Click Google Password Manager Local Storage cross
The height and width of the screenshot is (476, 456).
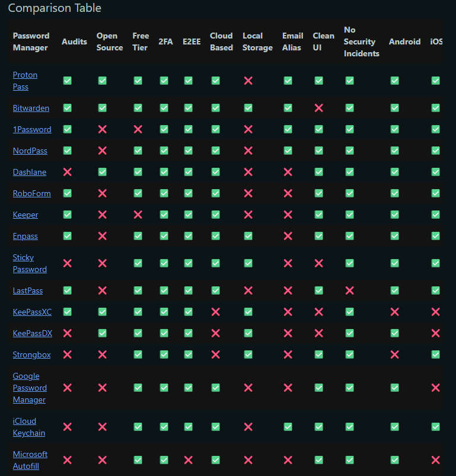coord(248,388)
